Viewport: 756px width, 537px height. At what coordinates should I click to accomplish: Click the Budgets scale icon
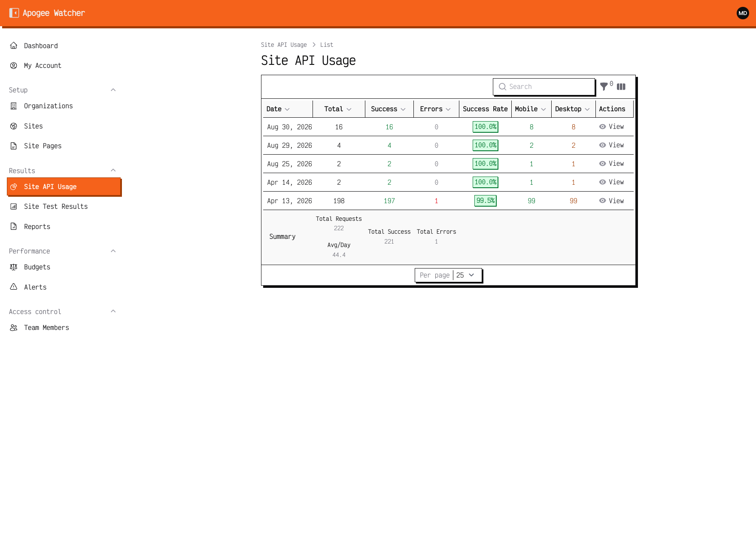click(14, 267)
